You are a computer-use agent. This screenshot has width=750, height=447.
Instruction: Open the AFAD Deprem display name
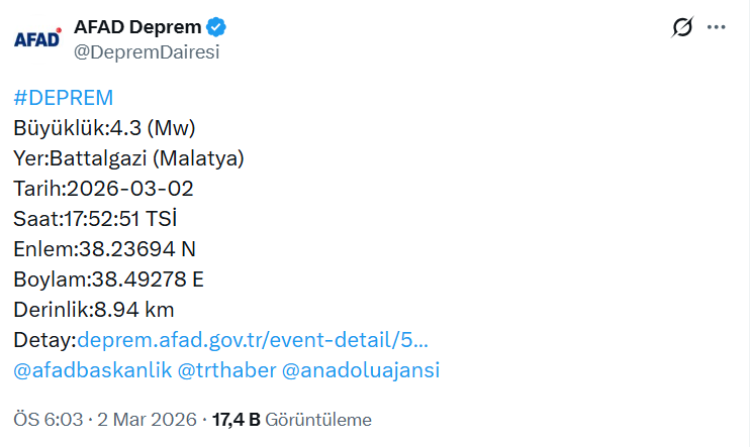137,27
